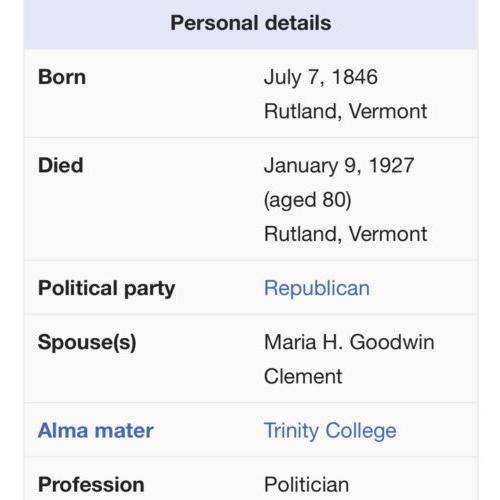500x500 pixels.
Task: Click the Died row of the table
Action: tap(251, 199)
